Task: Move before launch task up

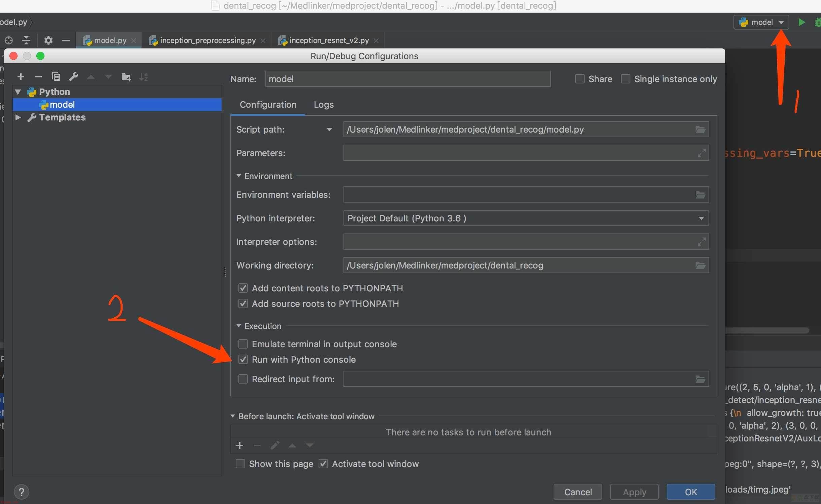Action: [x=292, y=446]
